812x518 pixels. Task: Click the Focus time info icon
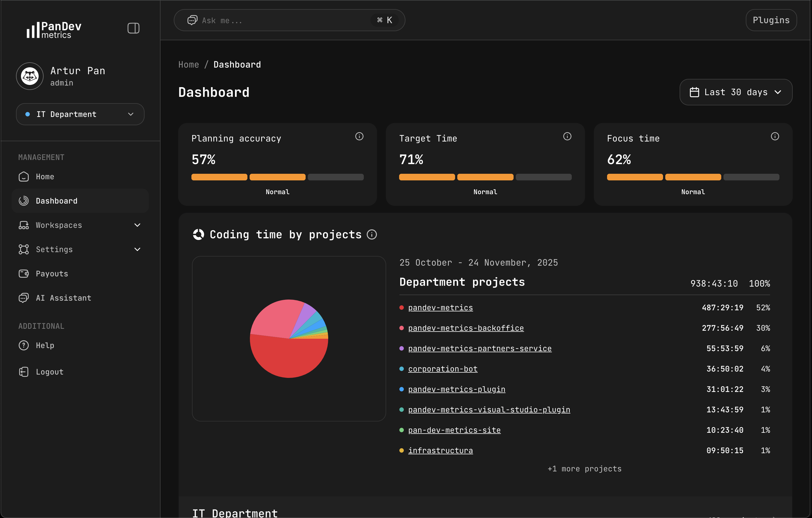tap(774, 136)
